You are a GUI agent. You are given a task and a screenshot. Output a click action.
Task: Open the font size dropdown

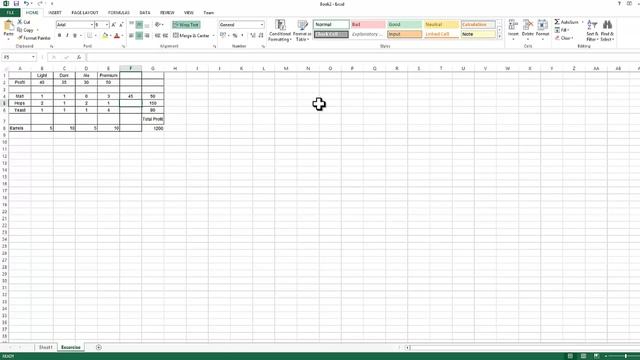pos(107,25)
